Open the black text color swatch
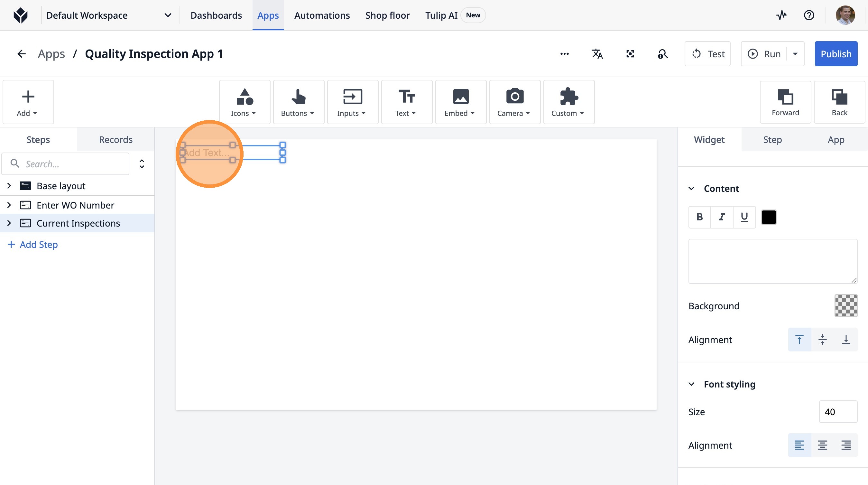The width and height of the screenshot is (868, 485). 769,217
